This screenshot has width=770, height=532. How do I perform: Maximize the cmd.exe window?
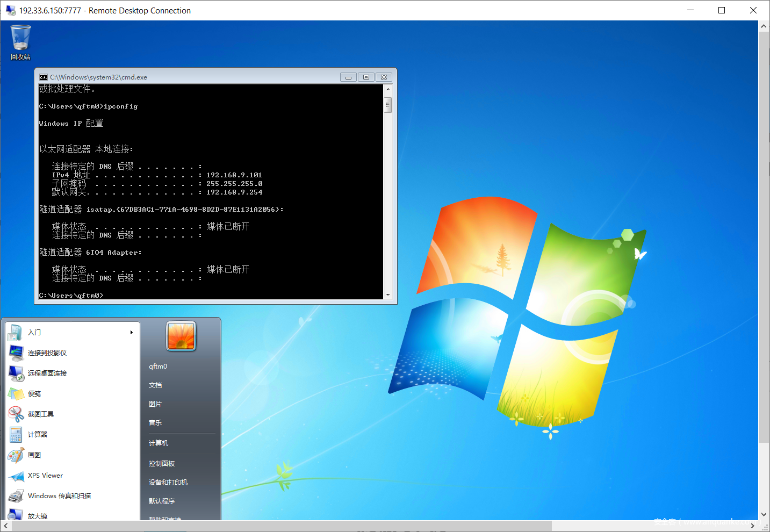366,77
